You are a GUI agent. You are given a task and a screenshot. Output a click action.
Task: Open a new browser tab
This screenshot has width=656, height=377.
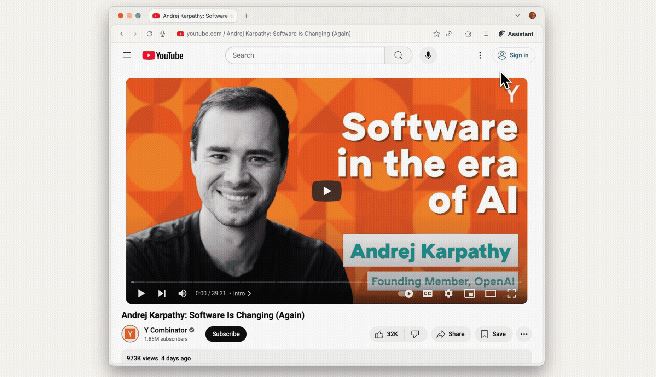coord(246,16)
